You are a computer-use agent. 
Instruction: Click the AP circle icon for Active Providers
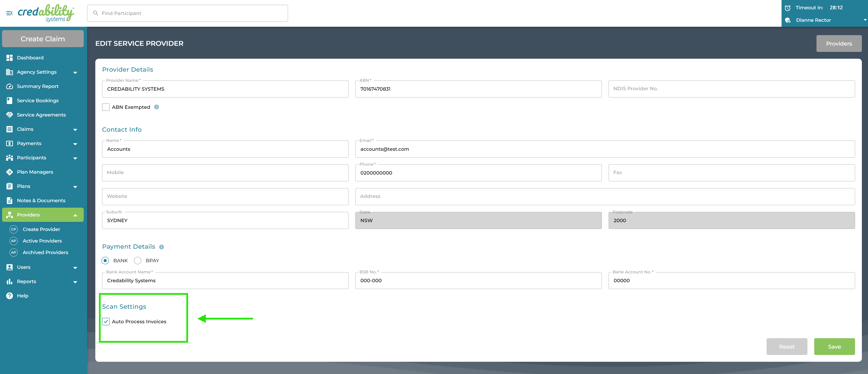coord(13,241)
